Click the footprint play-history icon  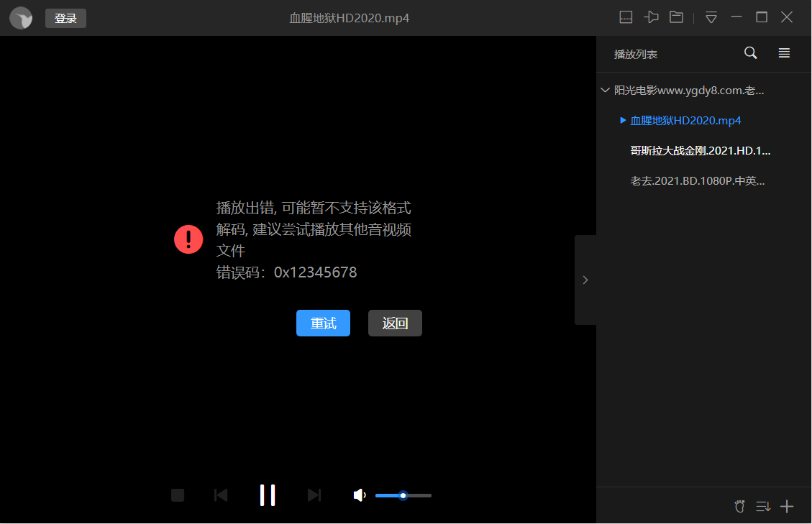739,507
